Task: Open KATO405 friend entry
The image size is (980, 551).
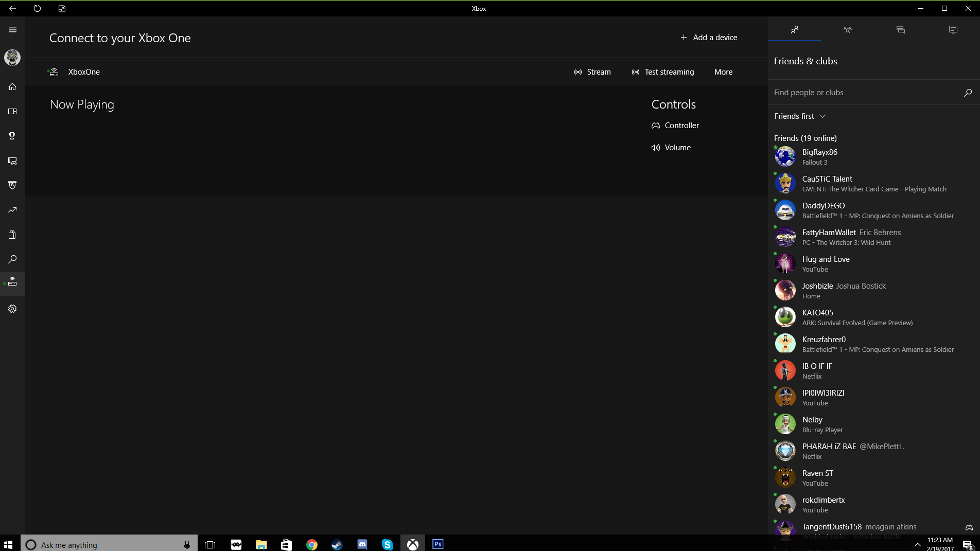Action: pos(874,317)
